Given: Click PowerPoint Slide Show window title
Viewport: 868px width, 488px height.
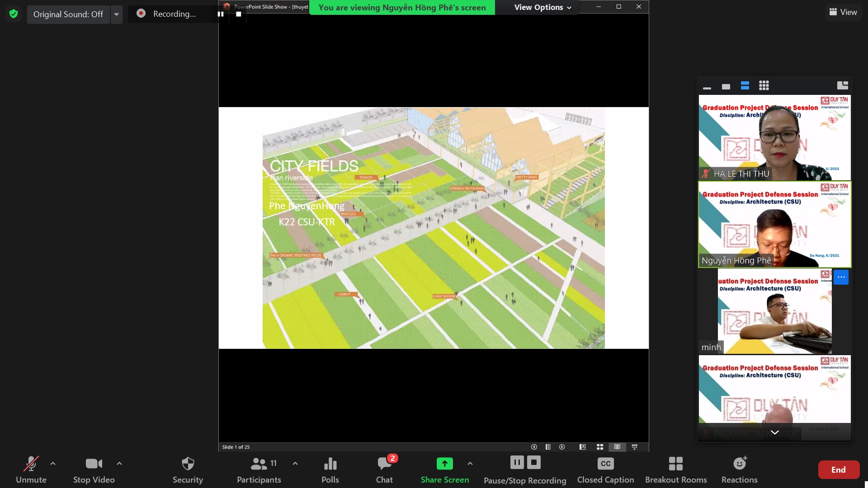Looking at the screenshot, I should [x=271, y=7].
